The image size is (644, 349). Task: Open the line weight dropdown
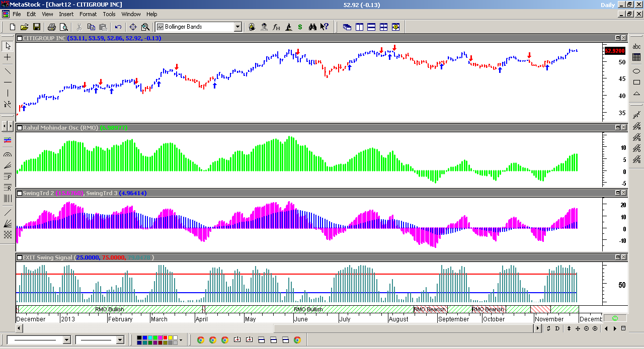(120, 340)
